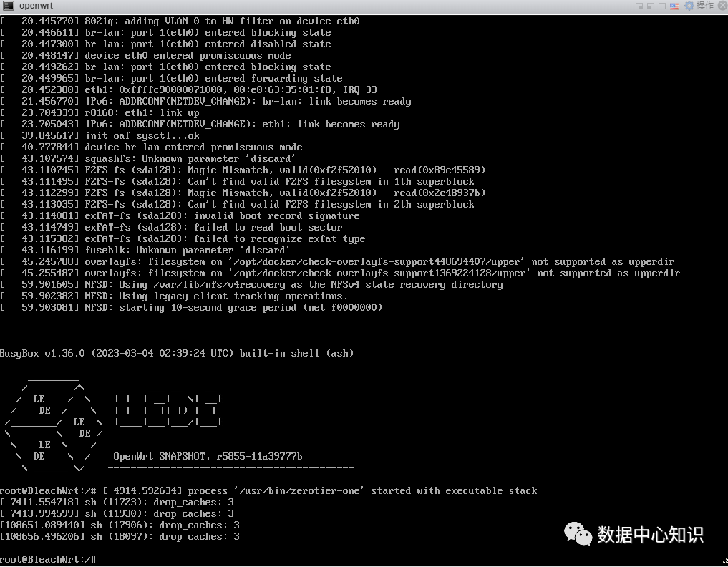The height and width of the screenshot is (567, 728).
Task: Click the first window layout icon
Action: pos(639,6)
